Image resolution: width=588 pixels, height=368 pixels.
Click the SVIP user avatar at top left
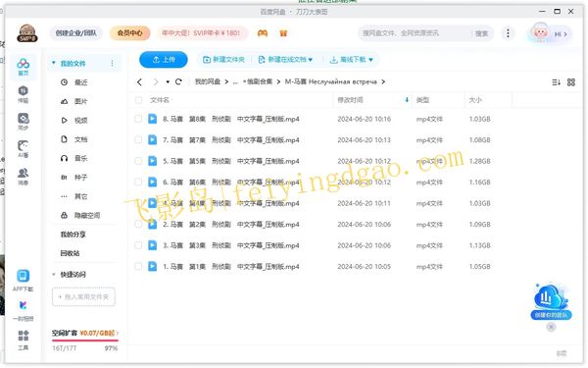tap(27, 33)
